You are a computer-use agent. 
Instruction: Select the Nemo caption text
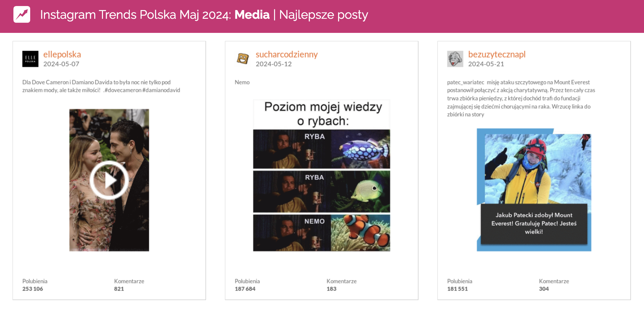coord(242,82)
